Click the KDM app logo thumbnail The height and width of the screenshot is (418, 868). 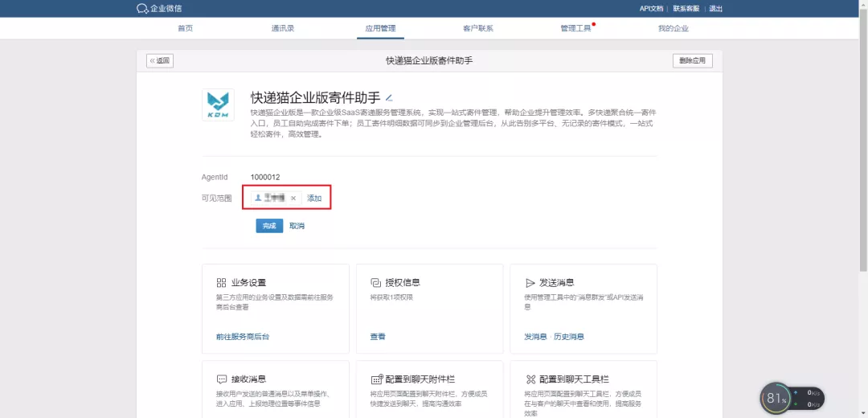coord(218,104)
